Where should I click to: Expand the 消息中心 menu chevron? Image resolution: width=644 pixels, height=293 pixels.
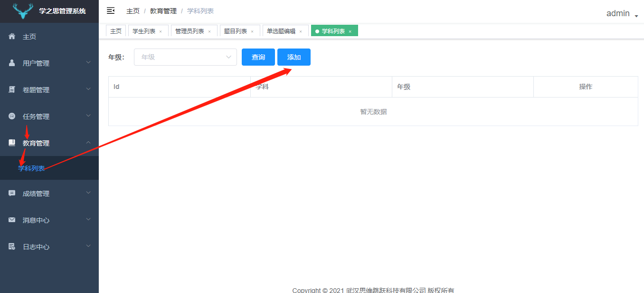[88, 219]
